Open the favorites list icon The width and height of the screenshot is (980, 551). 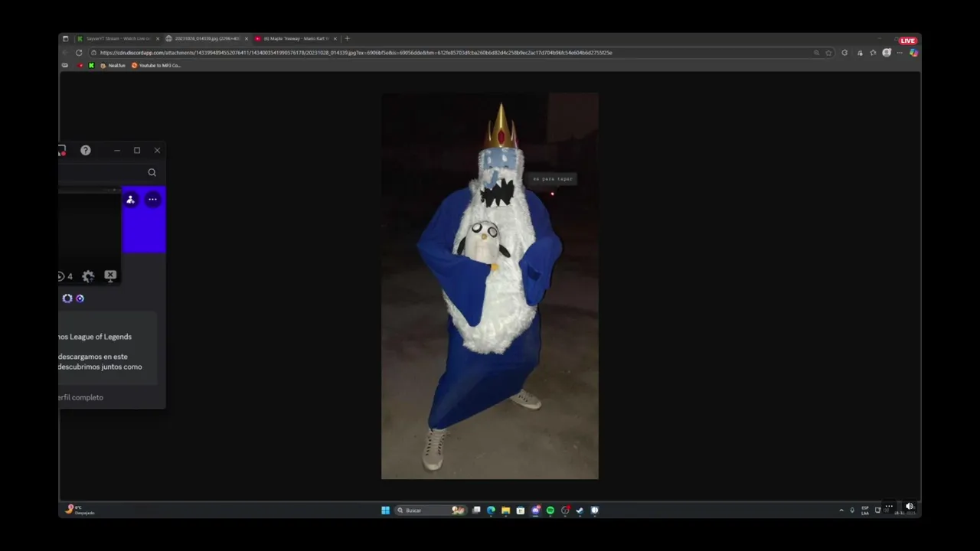click(x=873, y=53)
